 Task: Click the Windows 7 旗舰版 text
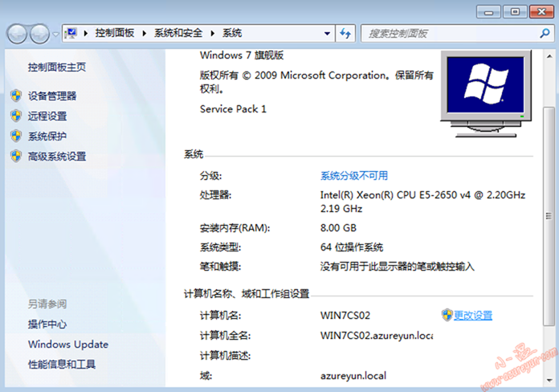pos(242,55)
